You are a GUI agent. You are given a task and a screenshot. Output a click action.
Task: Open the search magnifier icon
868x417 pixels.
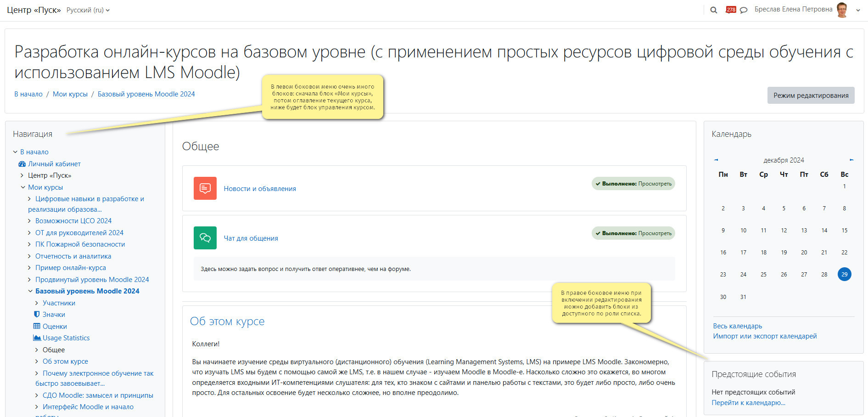pos(713,10)
